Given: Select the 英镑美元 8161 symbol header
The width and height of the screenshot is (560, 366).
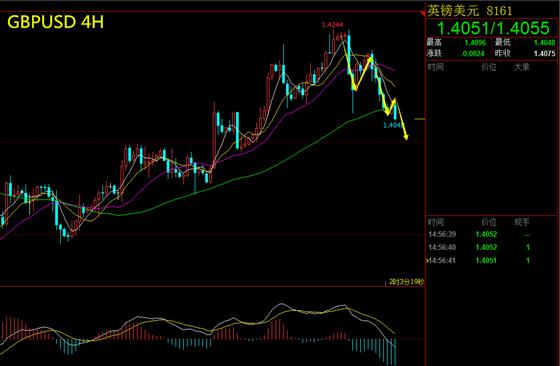Looking at the screenshot, I should tap(470, 11).
